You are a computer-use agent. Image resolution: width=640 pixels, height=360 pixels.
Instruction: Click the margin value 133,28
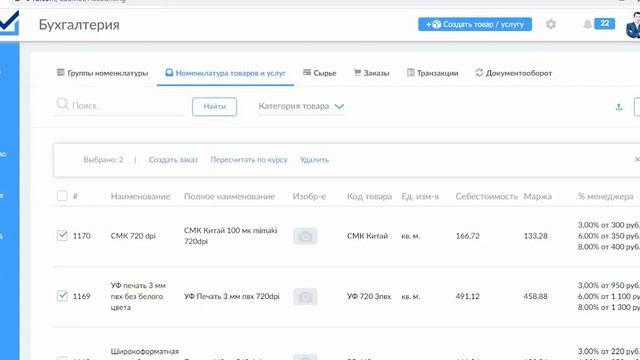click(536, 236)
